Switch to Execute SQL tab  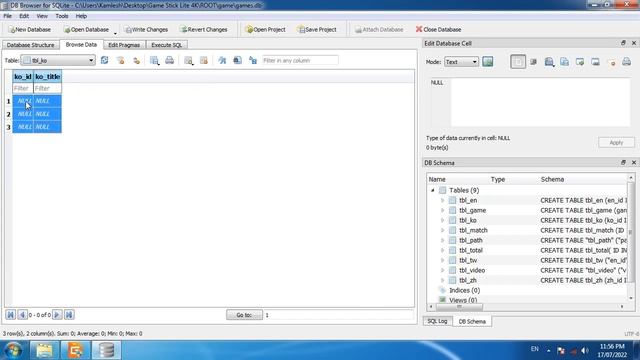pos(167,45)
